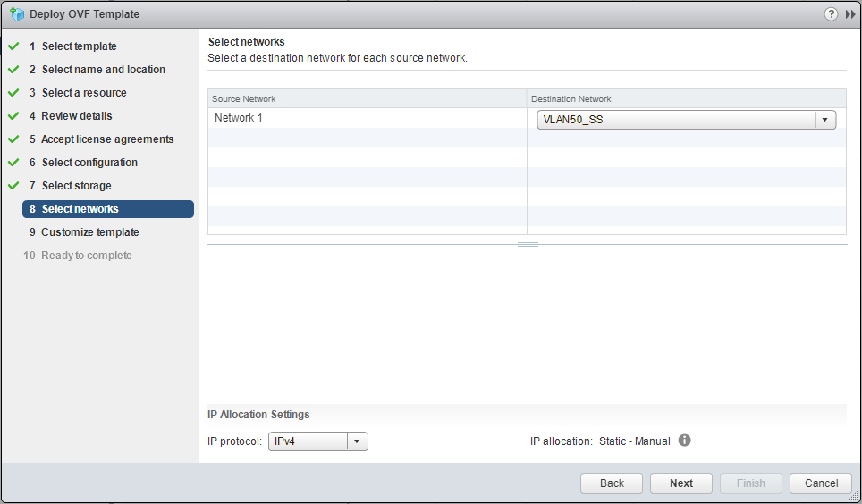Image resolution: width=862 pixels, height=504 pixels.
Task: Click the VLAN50_SS dropdown arrow
Action: coord(824,120)
